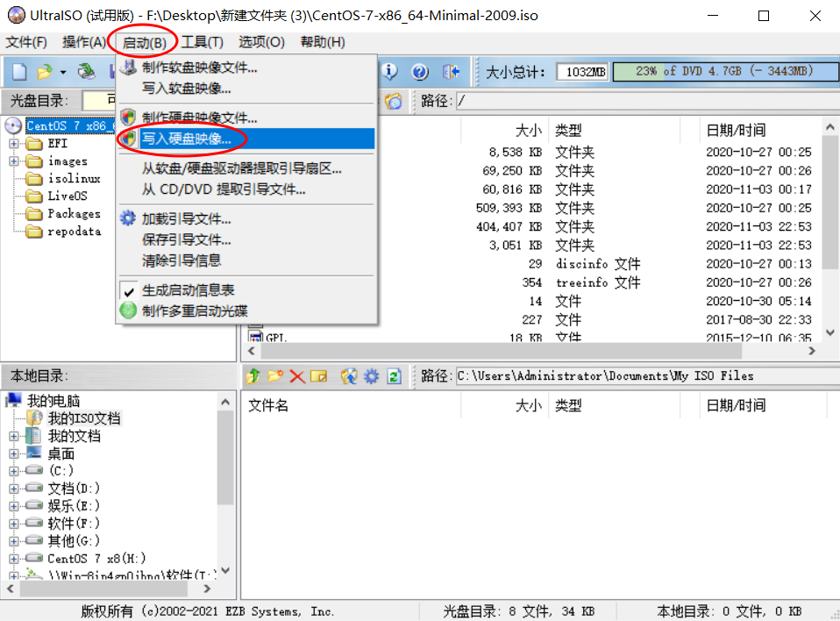The height and width of the screenshot is (621, 840).
Task: Choose 写入软盘映像... menu entry
Action: (x=247, y=89)
